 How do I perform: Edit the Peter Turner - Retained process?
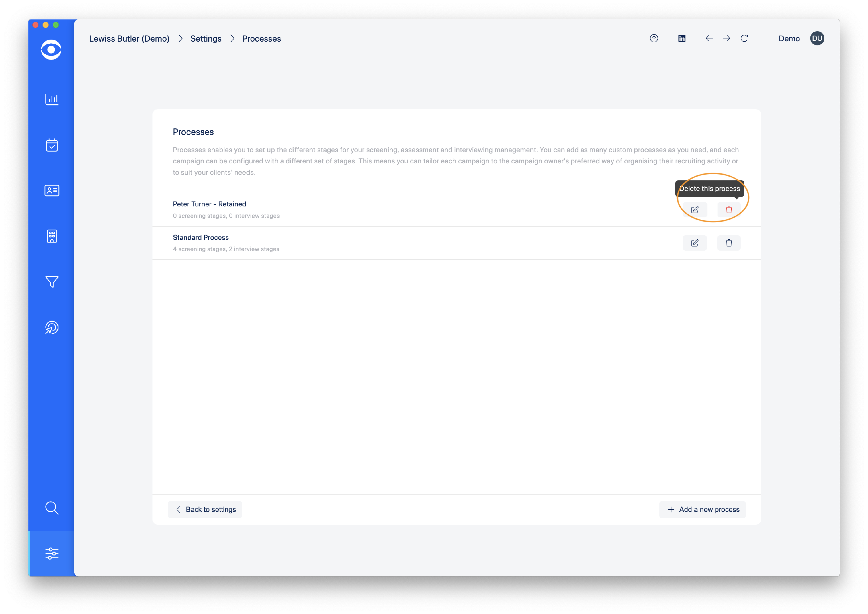click(x=695, y=210)
